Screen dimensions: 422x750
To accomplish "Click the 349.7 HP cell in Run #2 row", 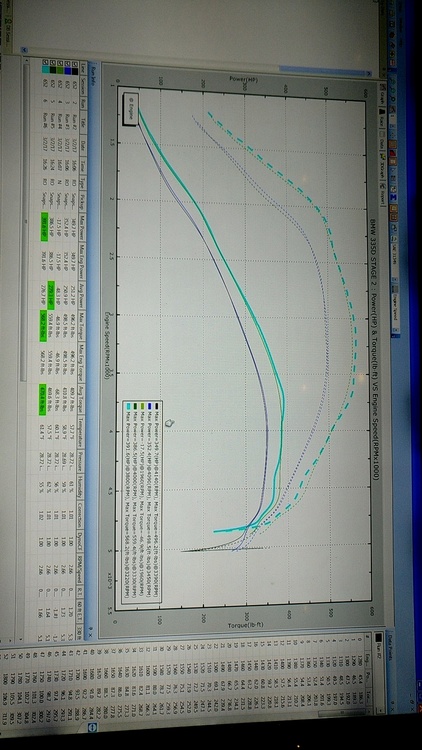I will point(72,227).
